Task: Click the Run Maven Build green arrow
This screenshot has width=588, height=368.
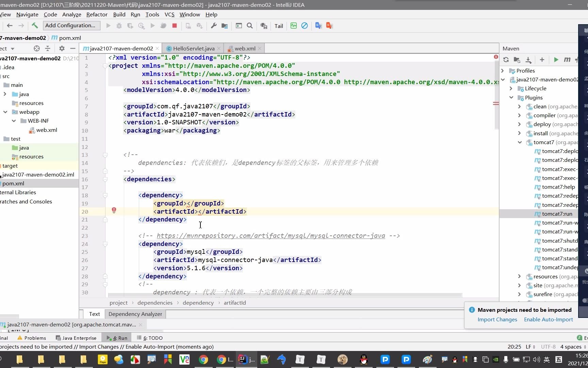Action: click(x=556, y=60)
